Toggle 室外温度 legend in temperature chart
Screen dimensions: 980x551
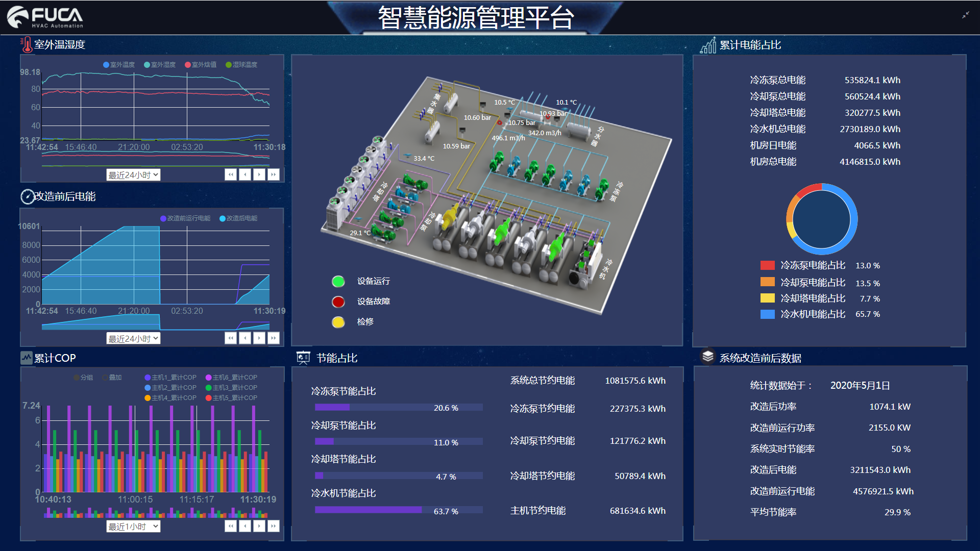119,65
